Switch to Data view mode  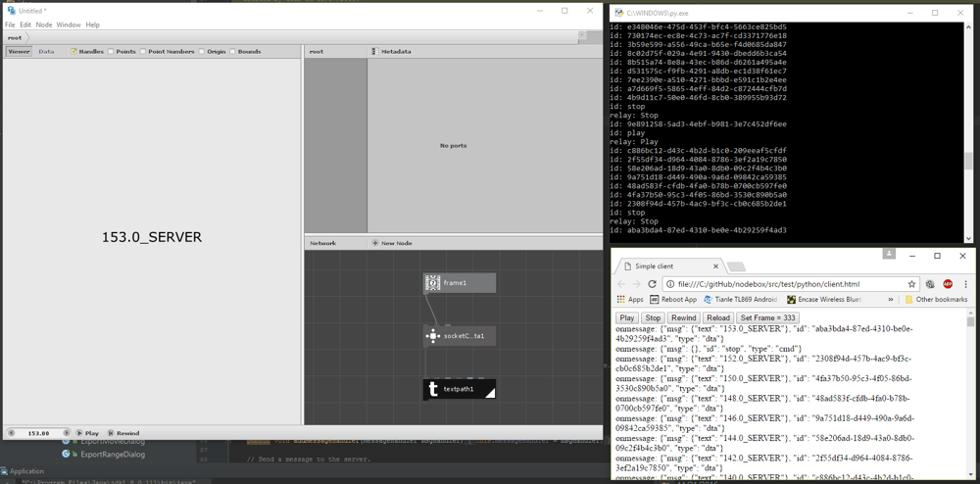46,51
